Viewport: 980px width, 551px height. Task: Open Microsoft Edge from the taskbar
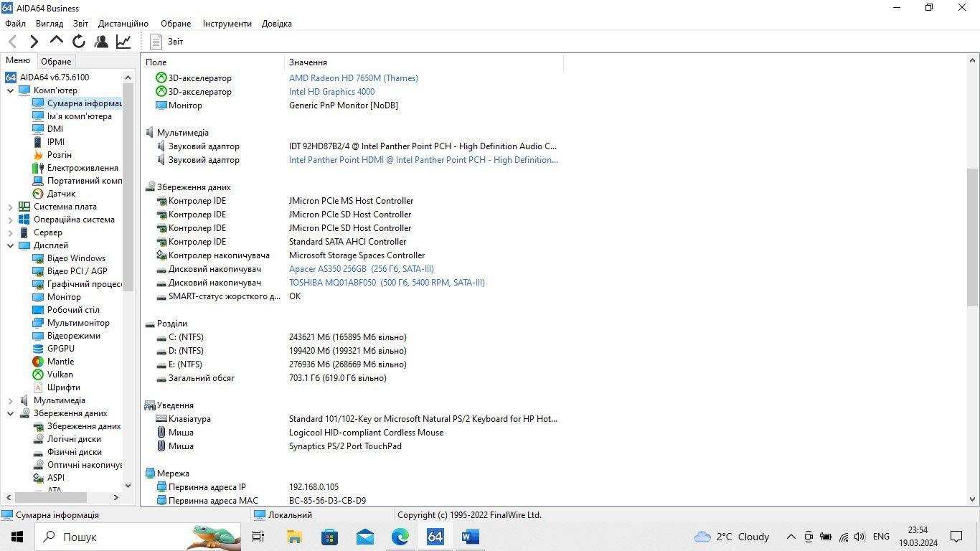pyautogui.click(x=400, y=537)
